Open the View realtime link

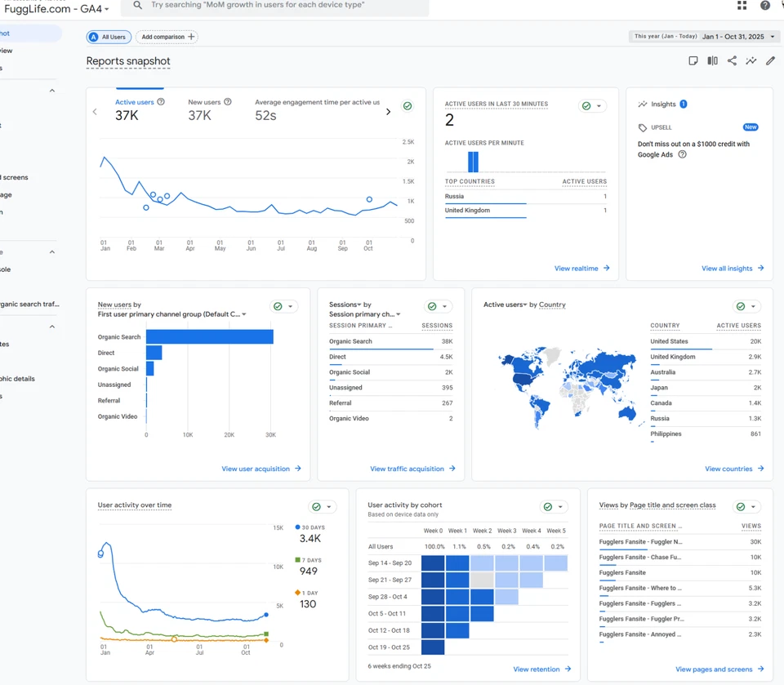[x=581, y=269]
